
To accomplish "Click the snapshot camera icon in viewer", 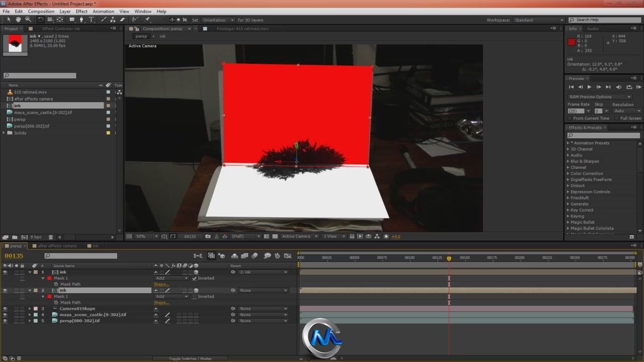I will (x=208, y=236).
